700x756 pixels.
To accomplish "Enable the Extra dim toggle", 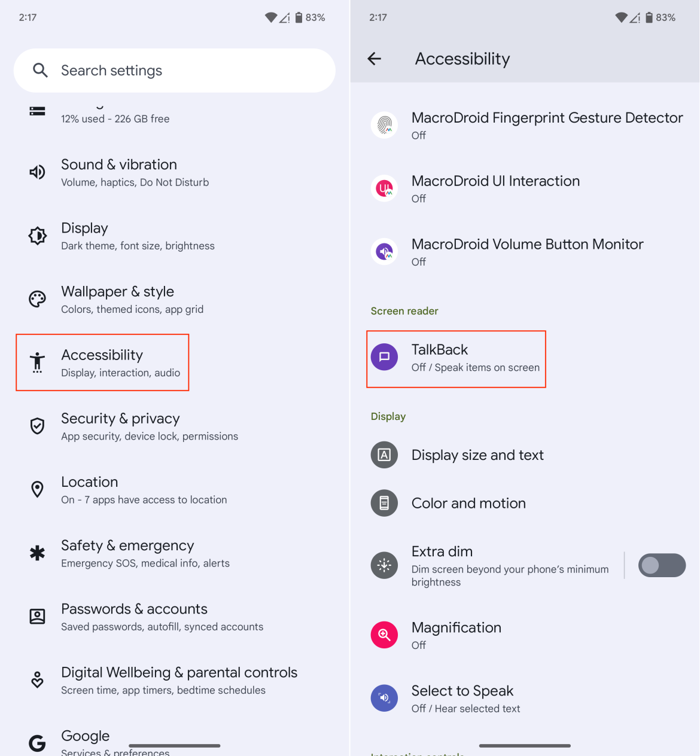I will point(662,565).
